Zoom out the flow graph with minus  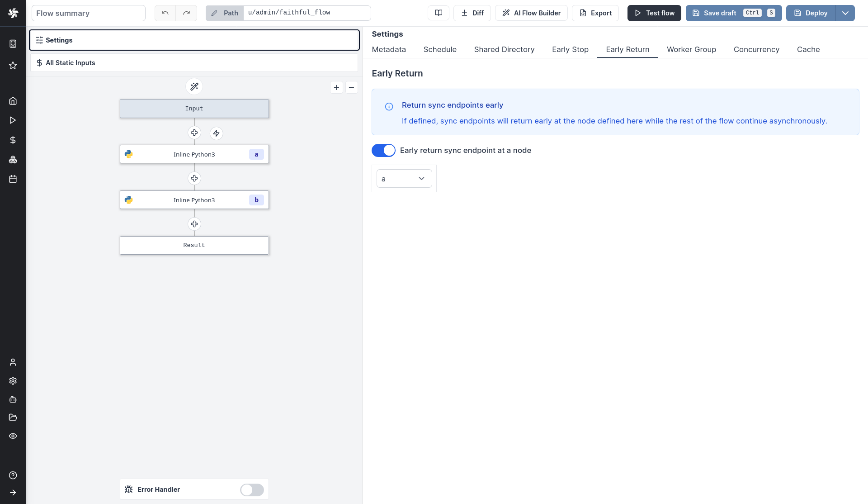tap(351, 87)
